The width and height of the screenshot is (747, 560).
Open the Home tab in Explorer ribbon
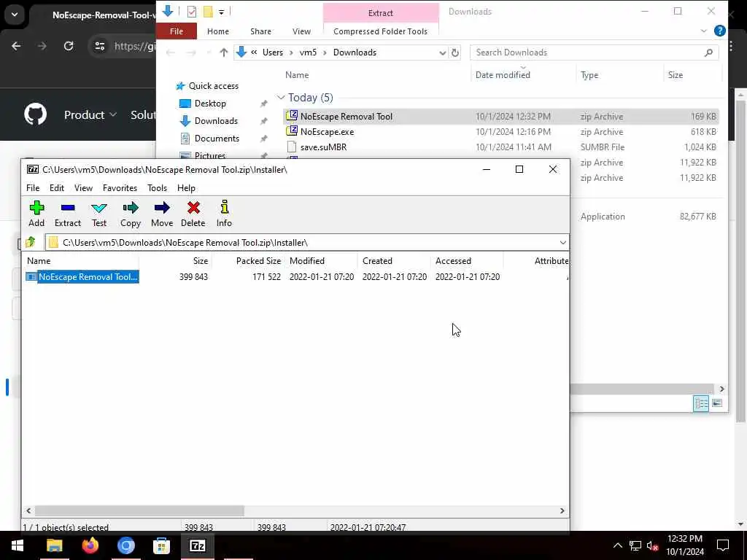click(218, 31)
